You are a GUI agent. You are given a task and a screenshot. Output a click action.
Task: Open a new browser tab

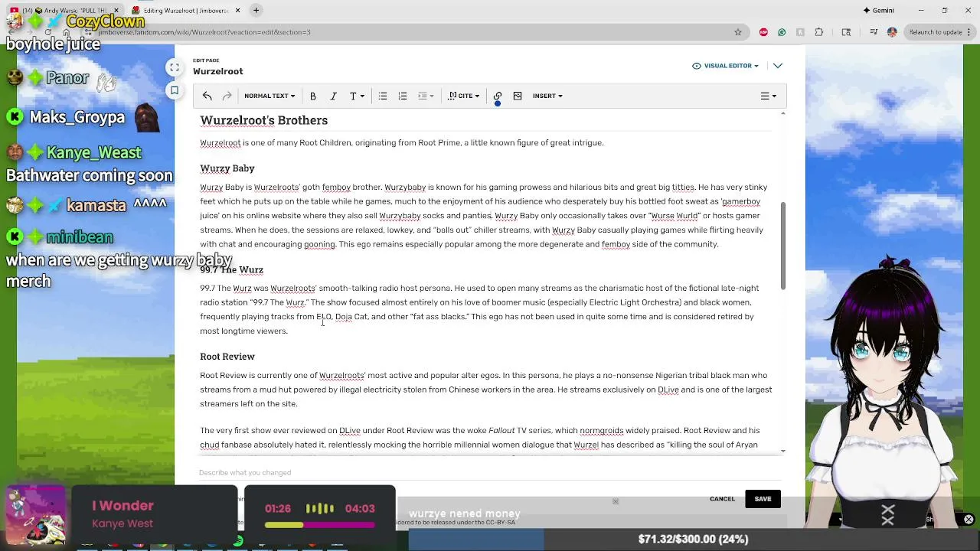tap(256, 10)
